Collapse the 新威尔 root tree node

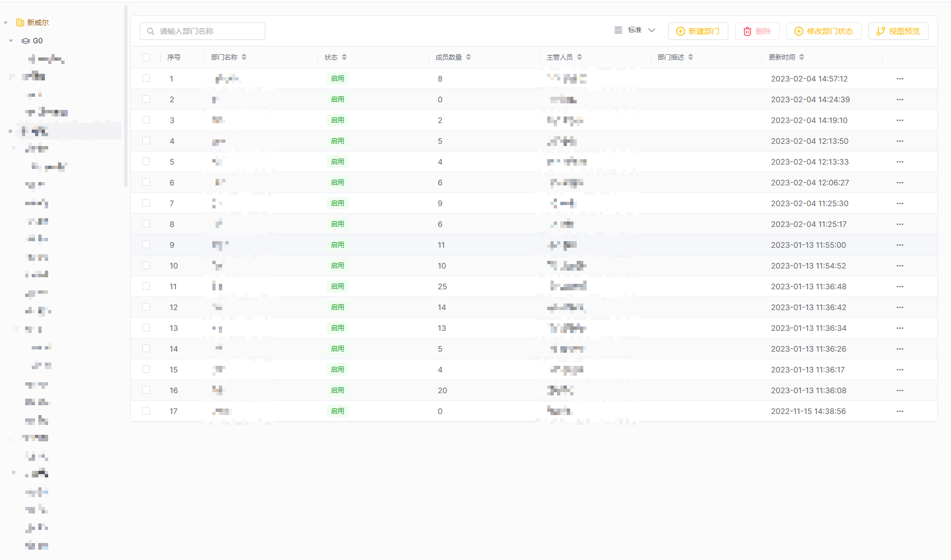click(x=5, y=22)
